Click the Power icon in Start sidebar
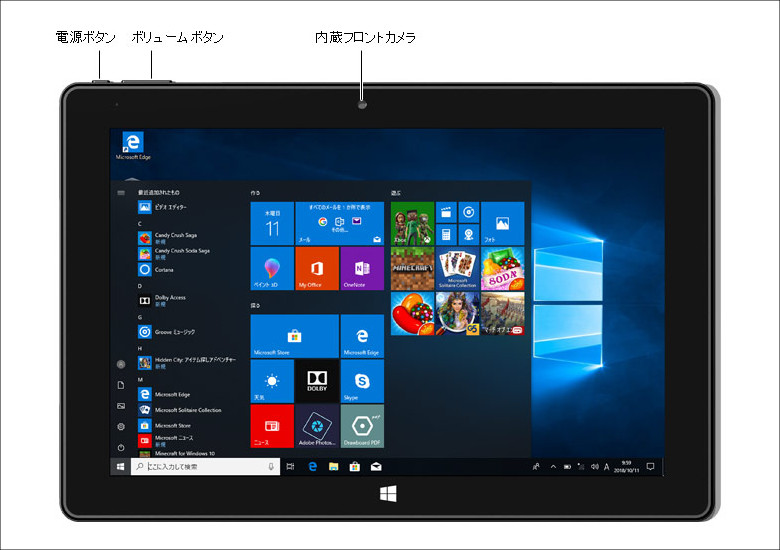The image size is (780, 550). [x=121, y=448]
